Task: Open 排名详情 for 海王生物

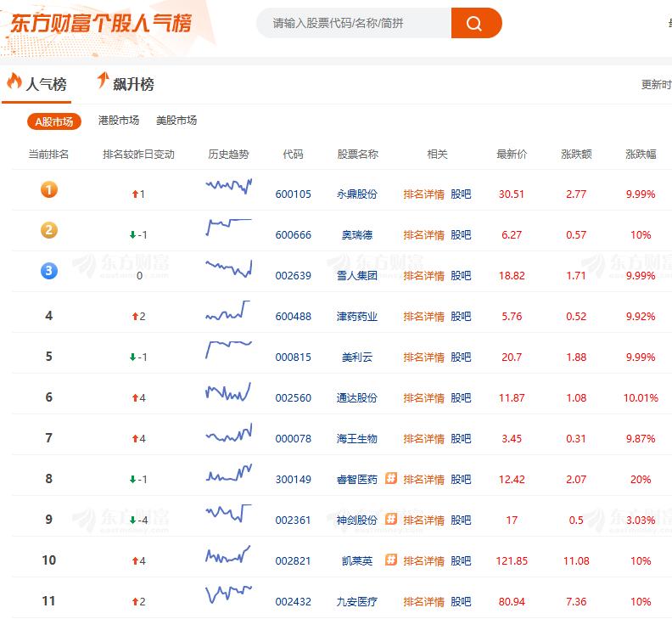Action: 424,439
